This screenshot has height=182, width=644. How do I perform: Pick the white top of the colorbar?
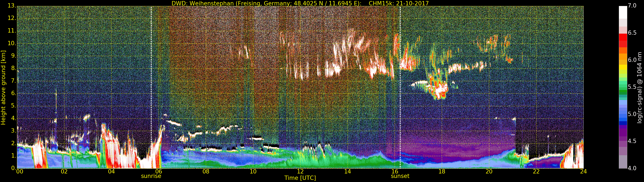pos(623,11)
